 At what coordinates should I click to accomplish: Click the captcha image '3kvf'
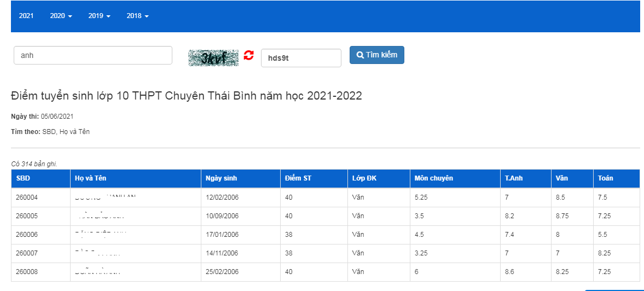[213, 58]
